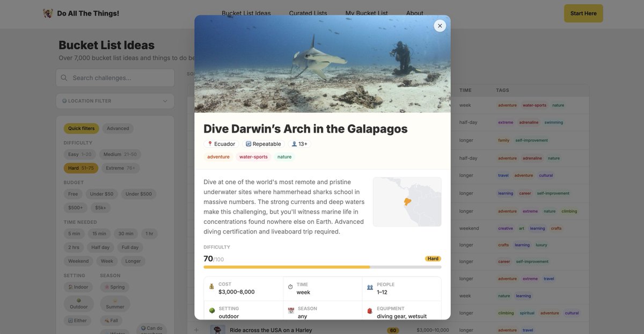
Task: Toggle Easy 1–20 difficulty filter
Action: tap(80, 154)
